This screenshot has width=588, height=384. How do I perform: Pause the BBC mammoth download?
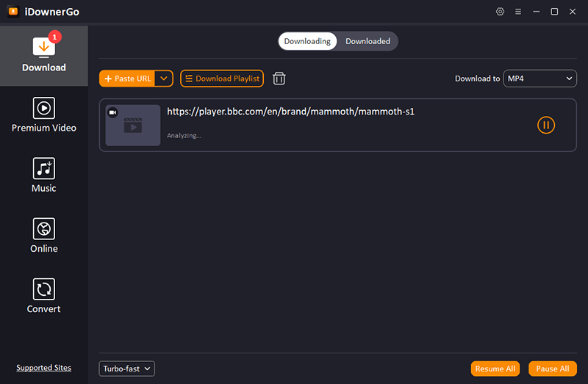(x=546, y=125)
